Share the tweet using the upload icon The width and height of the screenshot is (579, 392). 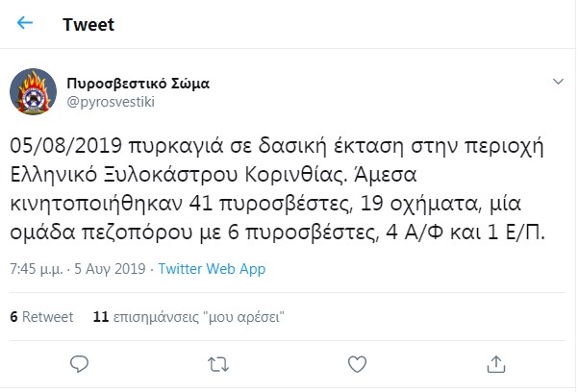click(x=496, y=364)
